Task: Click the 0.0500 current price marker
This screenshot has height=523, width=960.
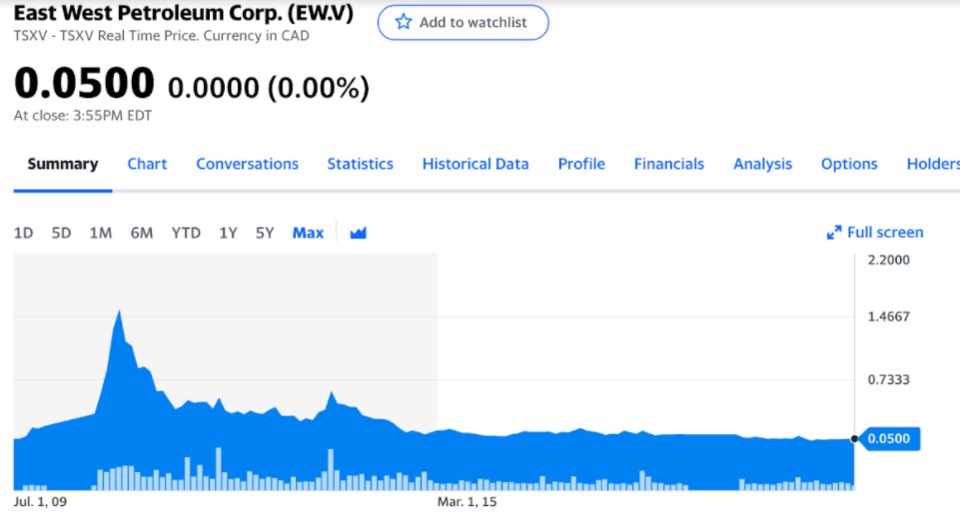Action: coord(890,438)
